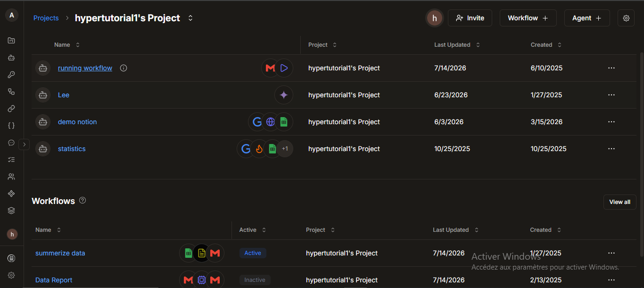Open the key icon in sidebar
The image size is (644, 288).
tap(11, 75)
